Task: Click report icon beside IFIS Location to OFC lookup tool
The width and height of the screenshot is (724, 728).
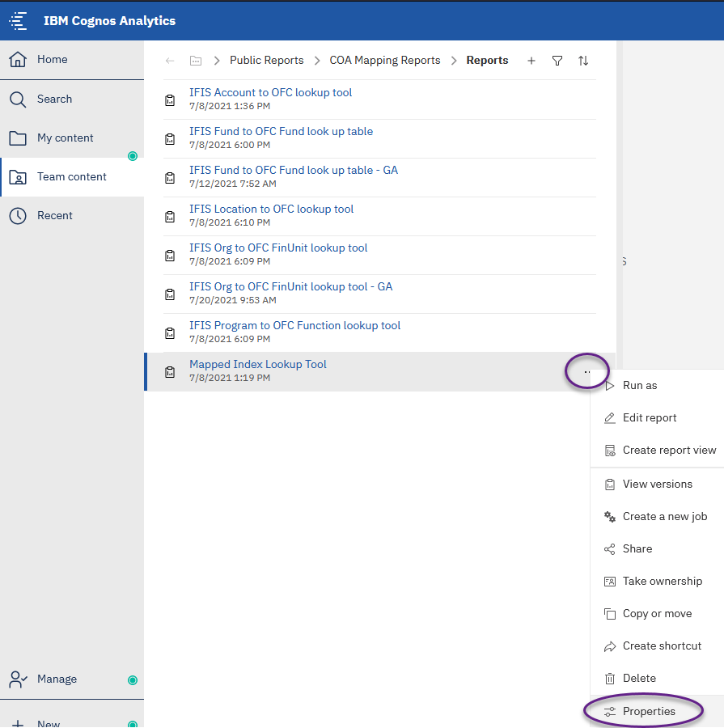Action: point(170,216)
